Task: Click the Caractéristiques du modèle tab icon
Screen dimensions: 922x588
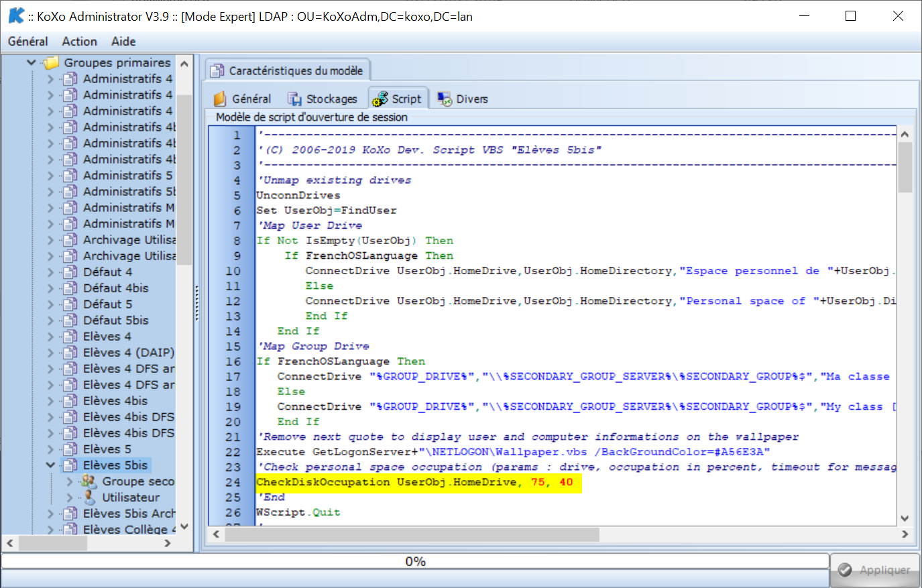Action: click(217, 70)
